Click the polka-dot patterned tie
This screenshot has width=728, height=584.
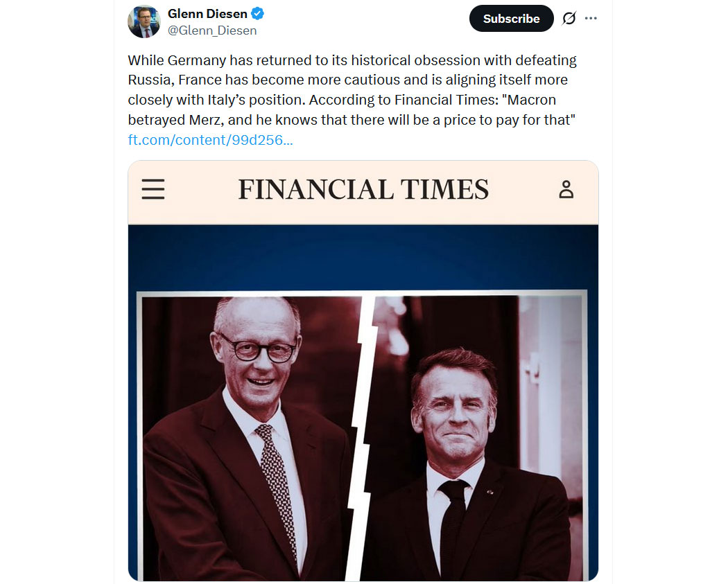coord(277,485)
